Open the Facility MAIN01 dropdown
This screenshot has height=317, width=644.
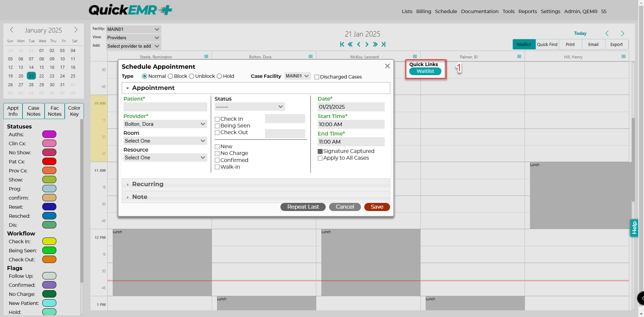[133, 29]
